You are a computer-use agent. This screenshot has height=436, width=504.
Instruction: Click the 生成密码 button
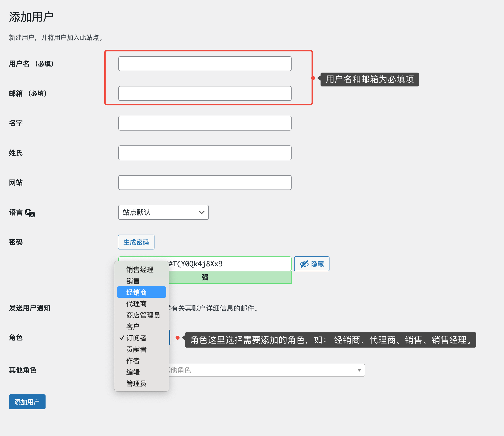[x=136, y=242]
